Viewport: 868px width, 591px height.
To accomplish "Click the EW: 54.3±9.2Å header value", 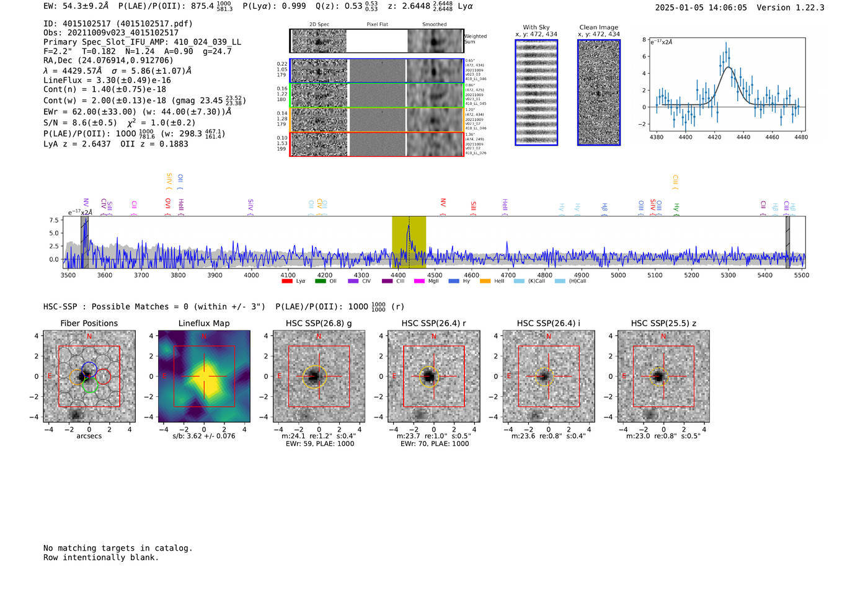I will point(76,6).
